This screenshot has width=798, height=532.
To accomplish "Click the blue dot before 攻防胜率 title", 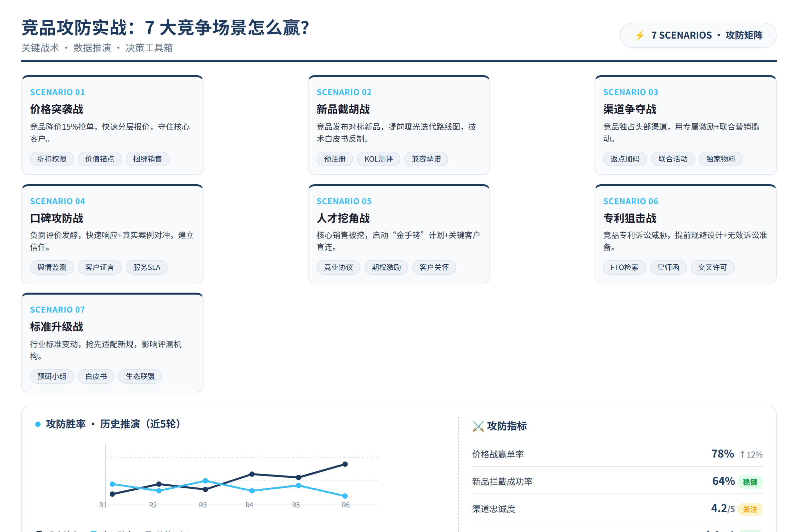I will coord(38,424).
